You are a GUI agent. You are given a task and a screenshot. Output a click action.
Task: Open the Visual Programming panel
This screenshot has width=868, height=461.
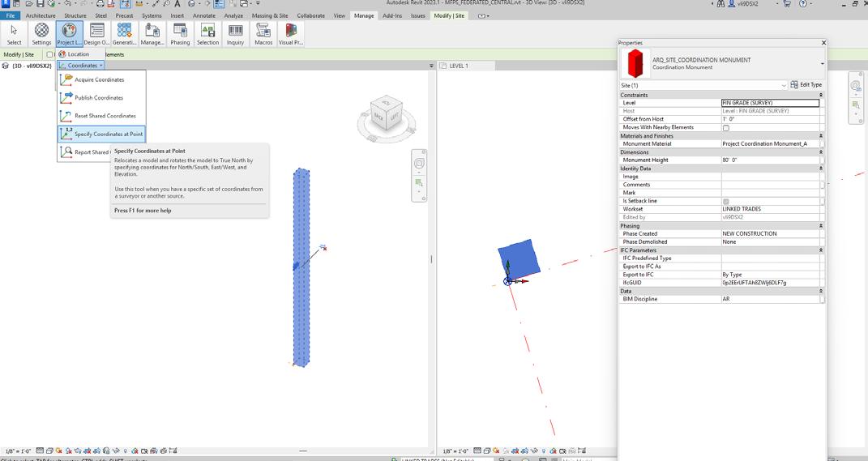click(x=291, y=34)
